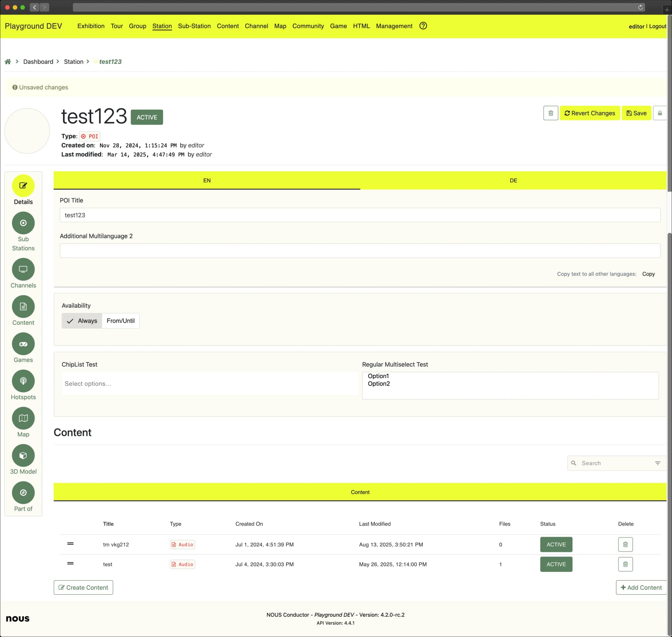Image resolution: width=672 pixels, height=637 pixels.
Task: Click the station avatar image placeholder
Action: point(27,131)
